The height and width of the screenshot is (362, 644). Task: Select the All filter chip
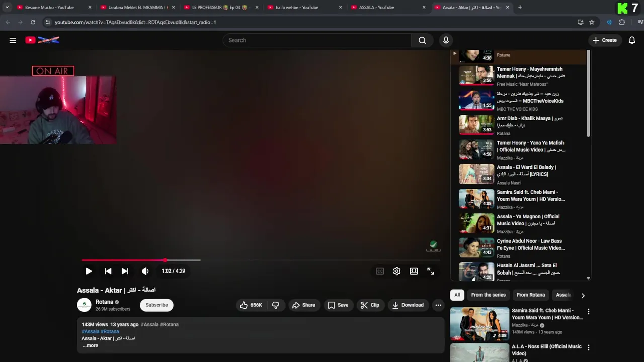(457, 295)
